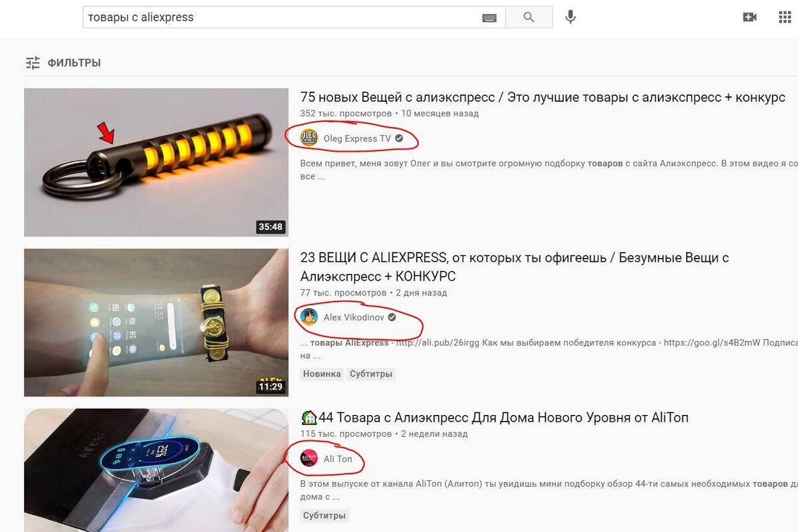Click the magnifying glass search button
Image resolution: width=798 pixels, height=532 pixels.
point(529,17)
